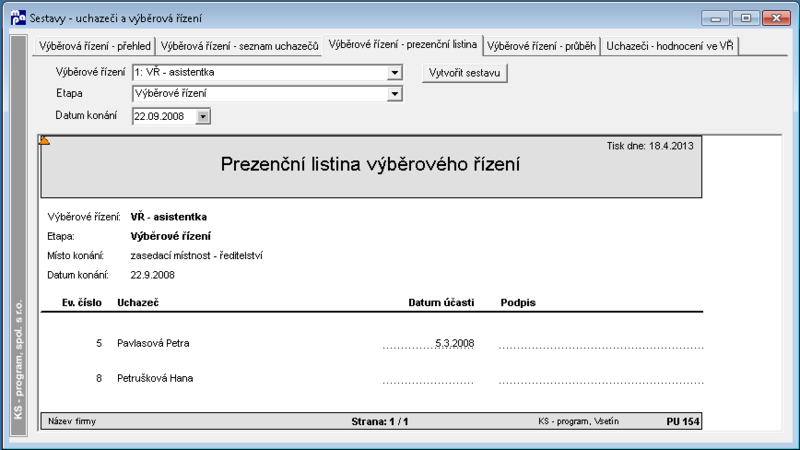Click the 'Strana: 1 / 1' page indicator
Image resolution: width=800 pixels, height=450 pixels.
coord(380,421)
